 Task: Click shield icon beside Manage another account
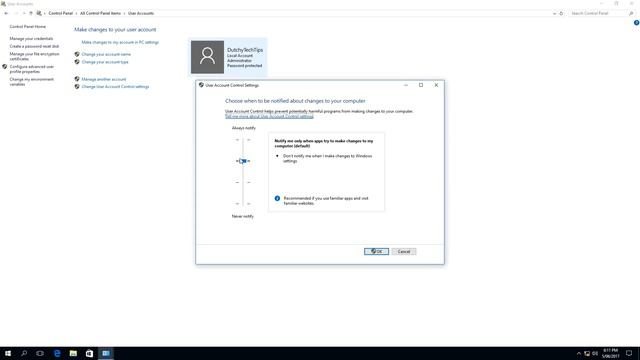pos(77,79)
